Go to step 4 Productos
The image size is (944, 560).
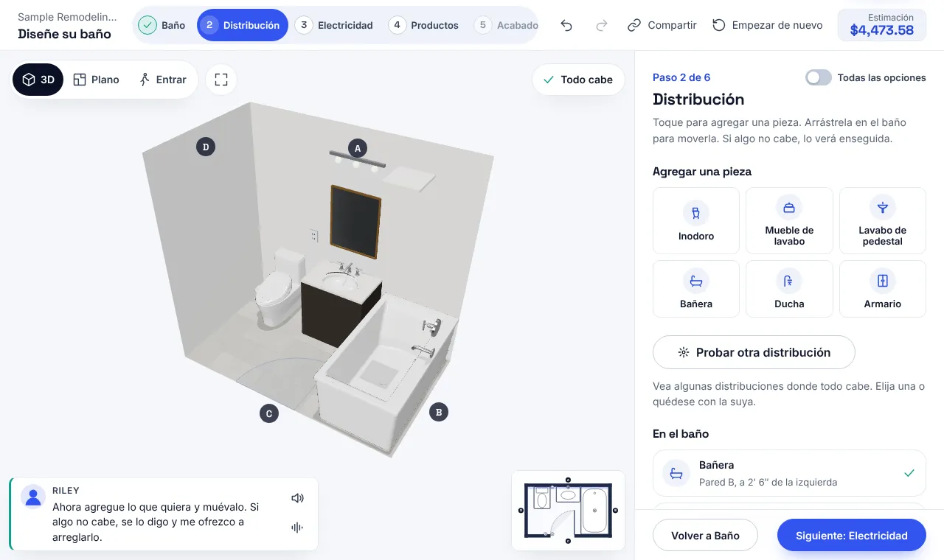click(424, 25)
